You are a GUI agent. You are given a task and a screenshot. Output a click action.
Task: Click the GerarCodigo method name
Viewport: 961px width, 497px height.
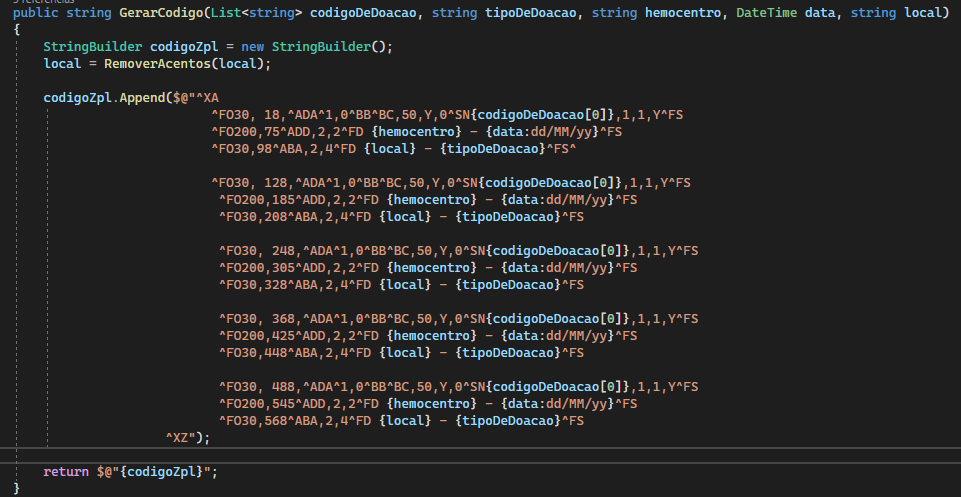(161, 12)
